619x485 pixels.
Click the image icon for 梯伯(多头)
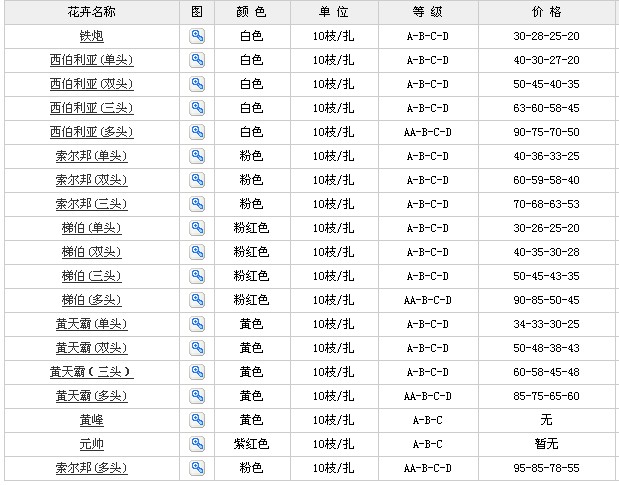coord(197,300)
